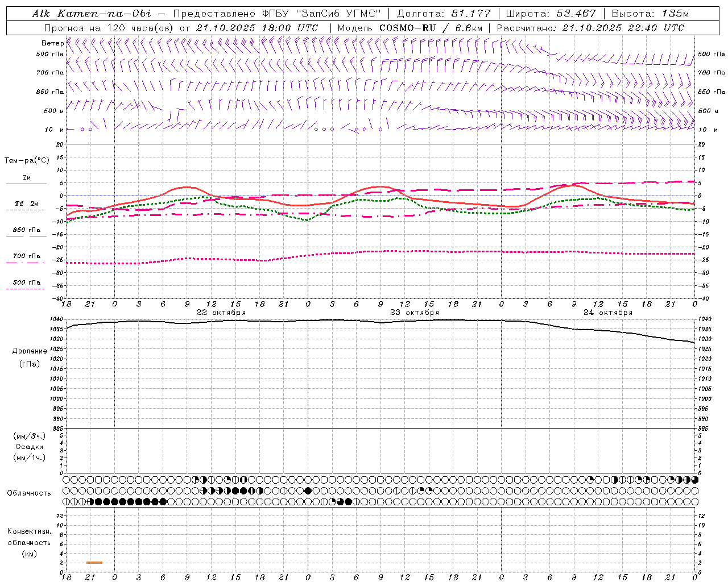Screen dimensions: 728x582
Task: Click the (гПа) pressure unit label
Action: coord(30,364)
